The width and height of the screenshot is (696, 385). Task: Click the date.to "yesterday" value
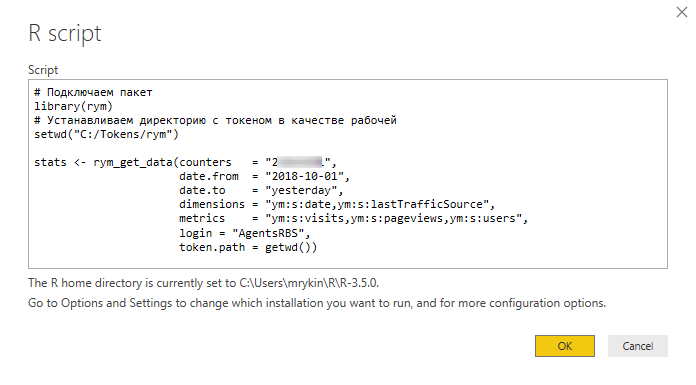[301, 191]
